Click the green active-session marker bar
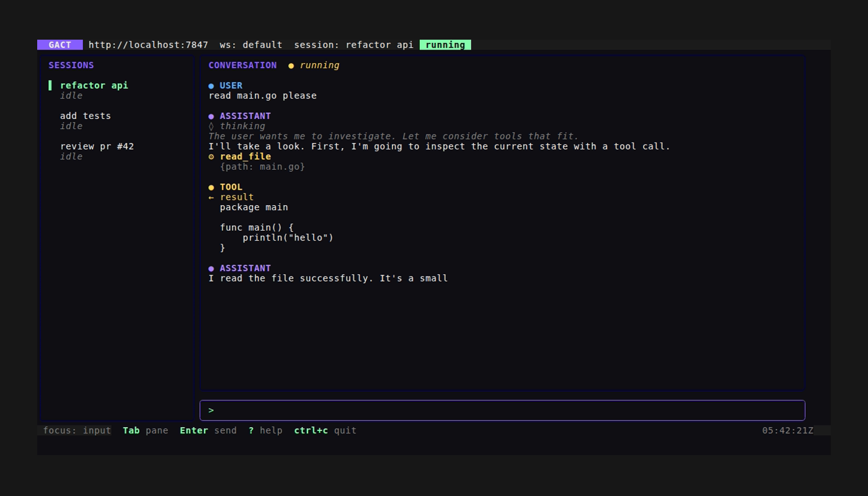Viewport: 868px width, 496px height. [50, 86]
